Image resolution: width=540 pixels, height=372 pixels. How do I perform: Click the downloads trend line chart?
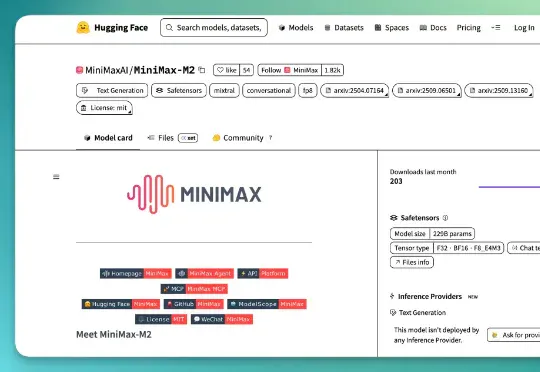click(x=509, y=187)
